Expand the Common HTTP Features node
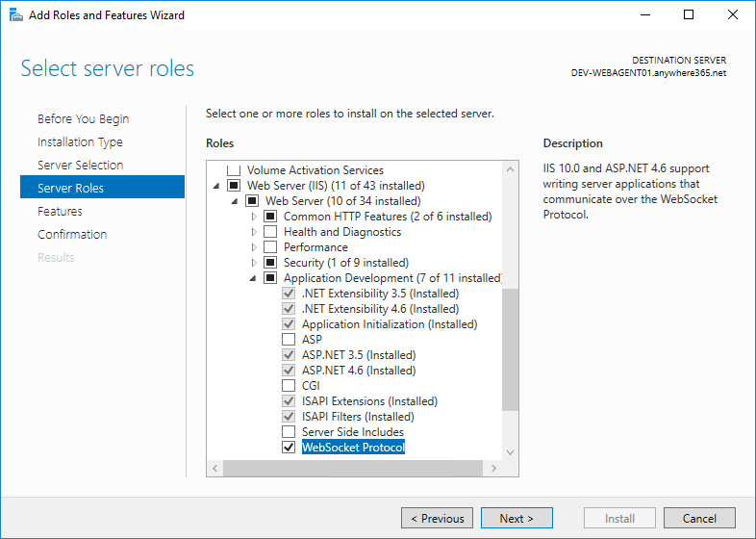Image resolution: width=756 pixels, height=539 pixels. click(254, 217)
